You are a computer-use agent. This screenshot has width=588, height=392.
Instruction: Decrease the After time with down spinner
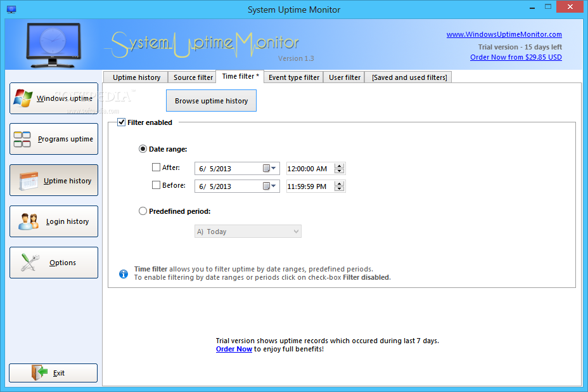[340, 171]
